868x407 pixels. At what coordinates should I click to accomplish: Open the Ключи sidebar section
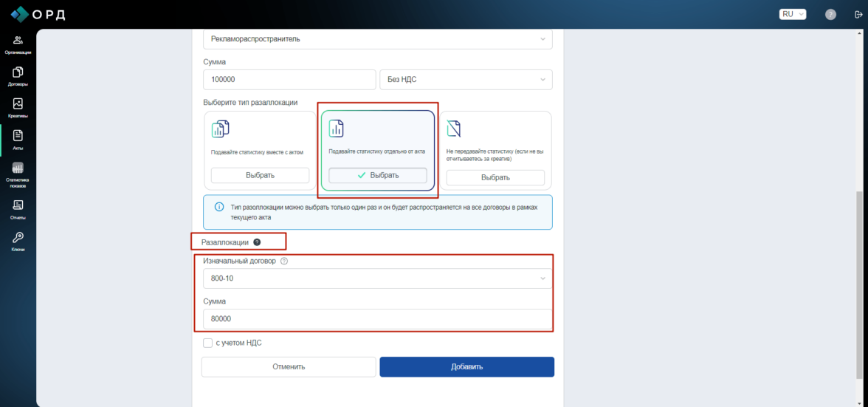point(18,242)
